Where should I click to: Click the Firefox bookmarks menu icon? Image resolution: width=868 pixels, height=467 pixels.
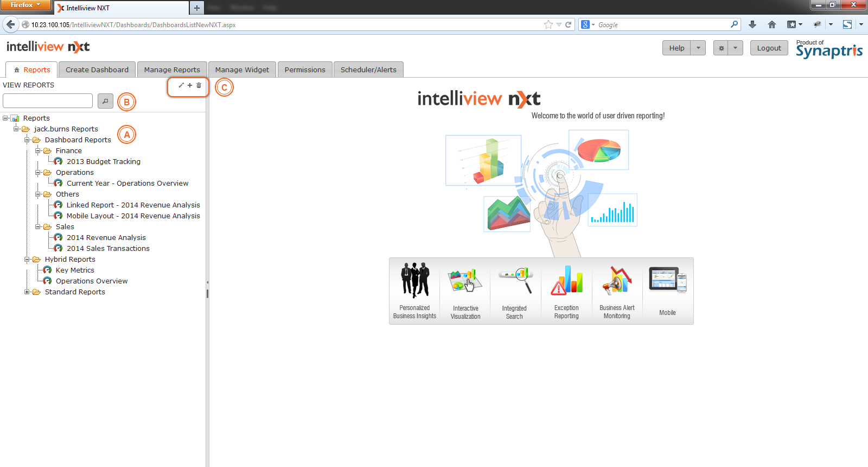pyautogui.click(x=794, y=24)
